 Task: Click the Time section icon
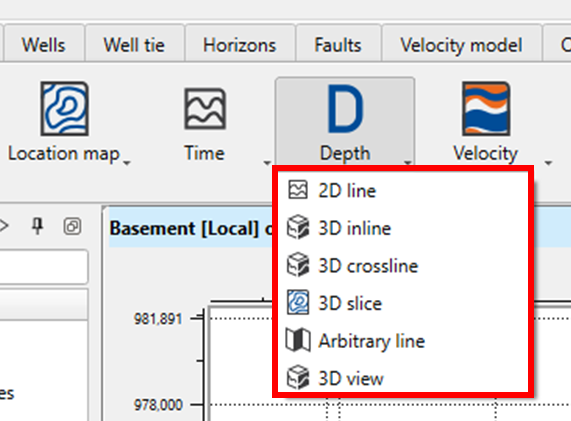pos(205,109)
